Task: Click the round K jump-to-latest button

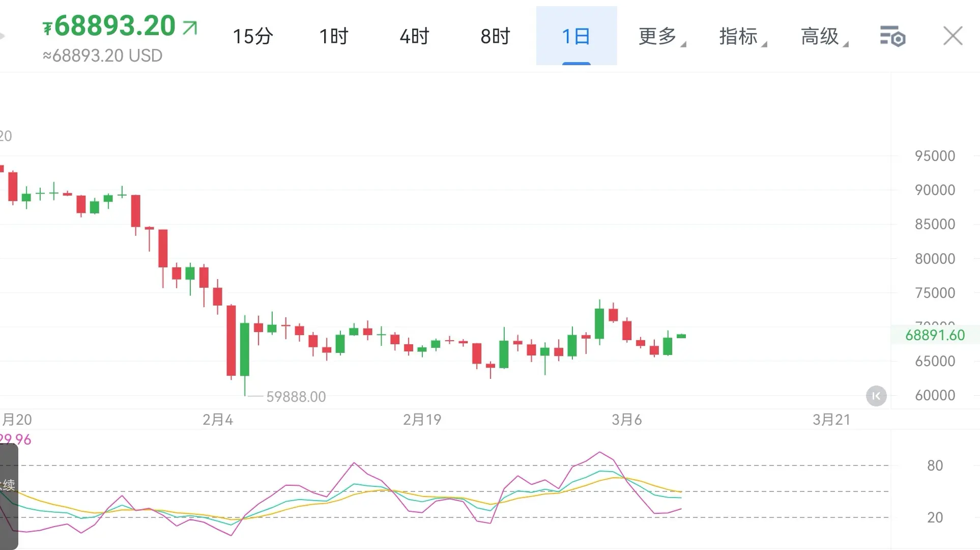Action: (876, 396)
